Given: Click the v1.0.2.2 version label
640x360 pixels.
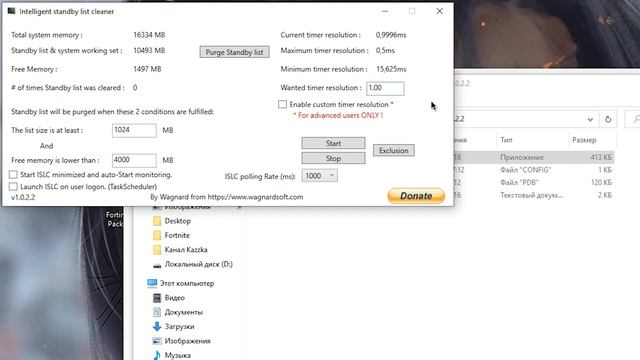Looking at the screenshot, I should 23,198.
